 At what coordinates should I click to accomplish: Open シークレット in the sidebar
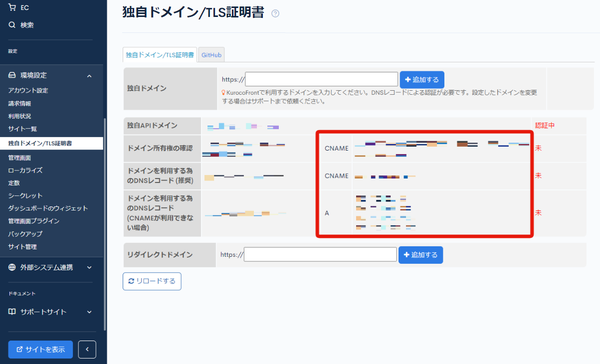[25, 196]
